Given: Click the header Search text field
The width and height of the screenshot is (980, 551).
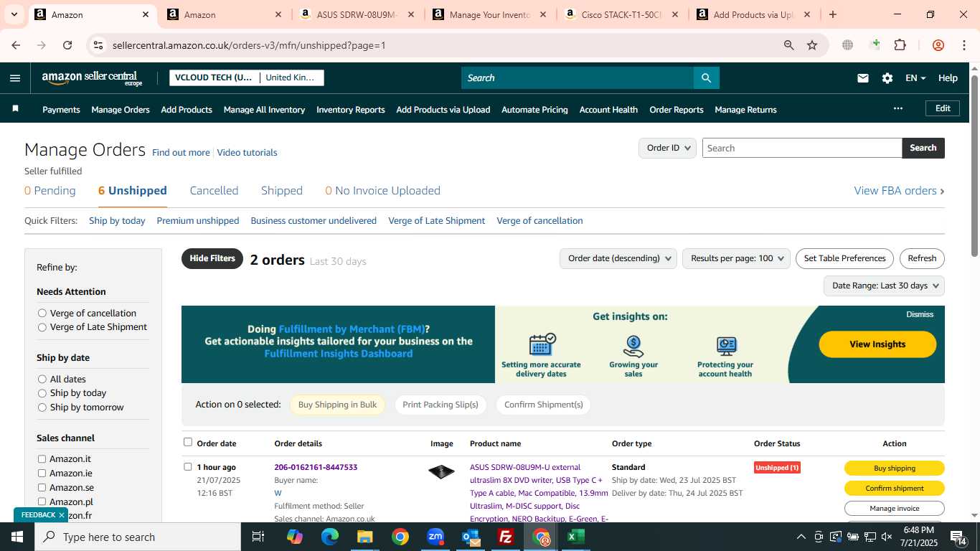Looking at the screenshot, I should [578, 78].
